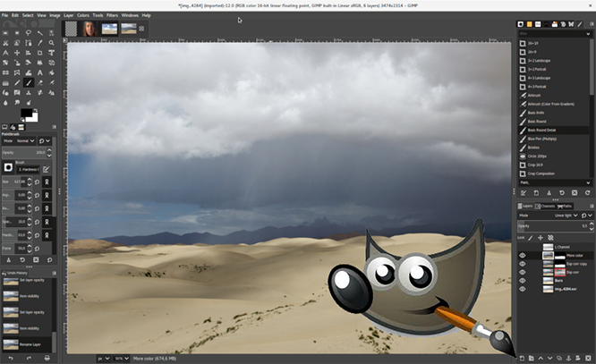Select the Scissors Select tool
Image resolution: width=596 pixels, height=364 pixels.
click(5, 43)
